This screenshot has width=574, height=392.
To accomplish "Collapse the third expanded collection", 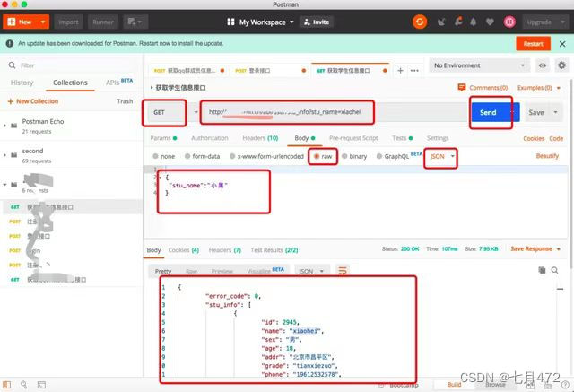I will [4, 185].
